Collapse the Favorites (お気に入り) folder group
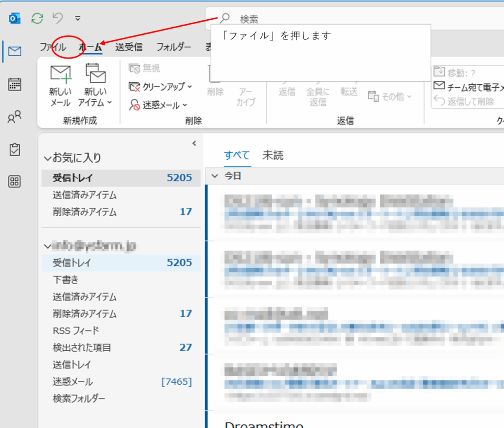This screenshot has height=428, width=504. [x=47, y=159]
